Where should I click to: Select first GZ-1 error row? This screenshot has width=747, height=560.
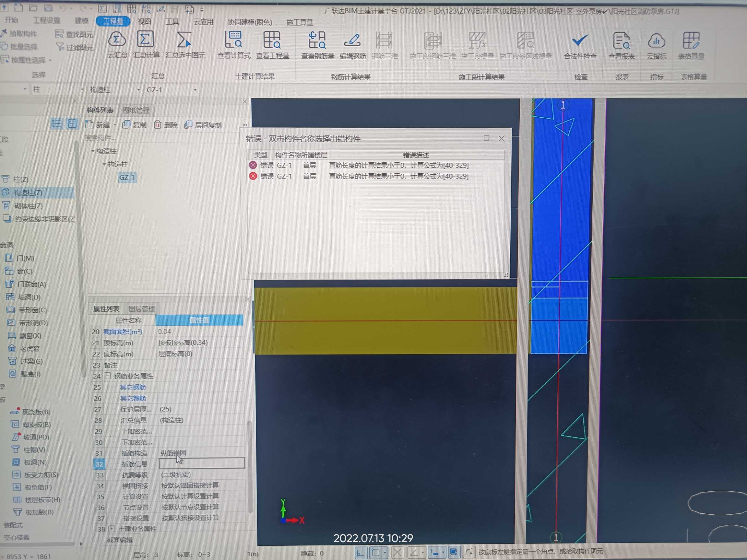pos(375,165)
